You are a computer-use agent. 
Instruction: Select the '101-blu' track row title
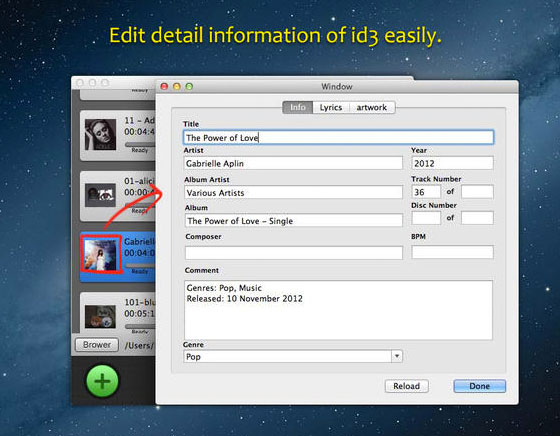coord(140,302)
